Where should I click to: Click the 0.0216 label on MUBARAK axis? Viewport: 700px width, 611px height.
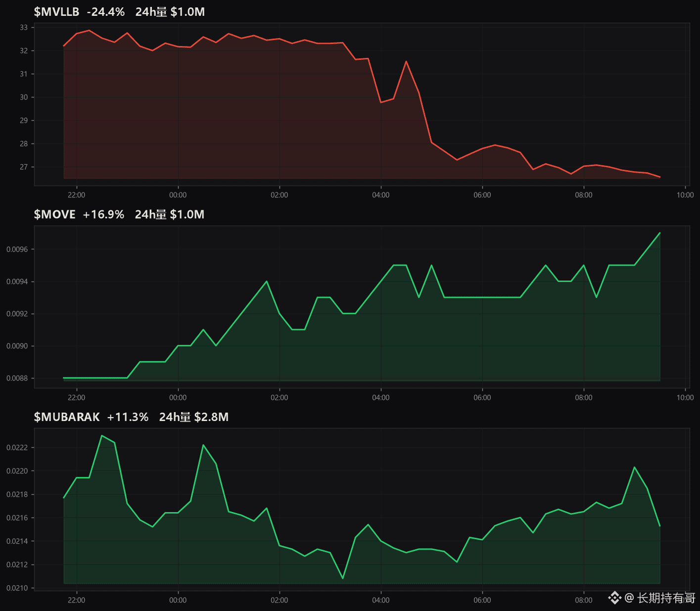pos(17,517)
